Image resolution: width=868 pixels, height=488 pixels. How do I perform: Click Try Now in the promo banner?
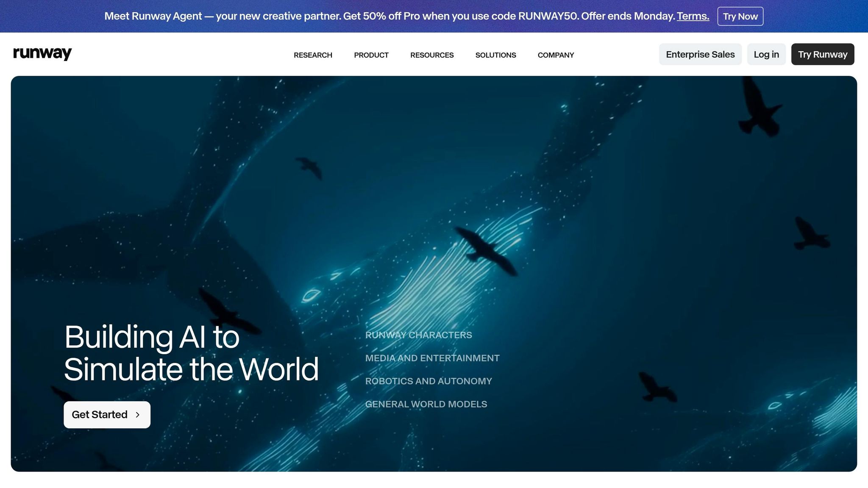tap(740, 16)
